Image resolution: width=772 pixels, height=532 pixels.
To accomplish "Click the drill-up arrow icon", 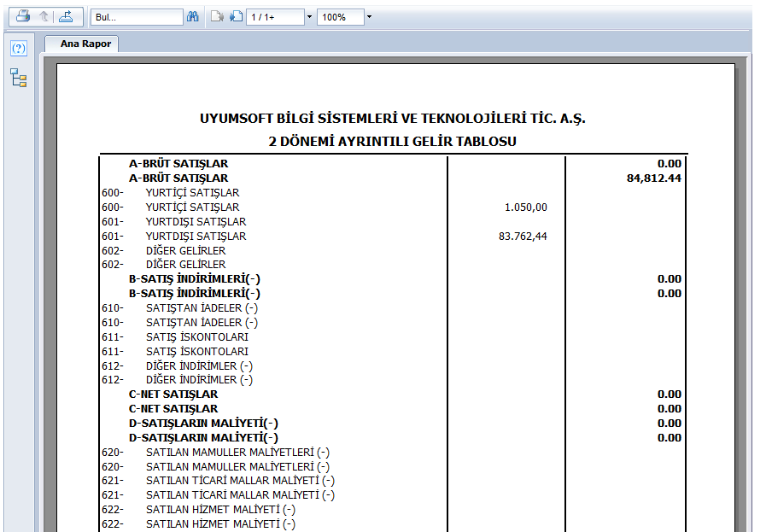I will coord(44,16).
